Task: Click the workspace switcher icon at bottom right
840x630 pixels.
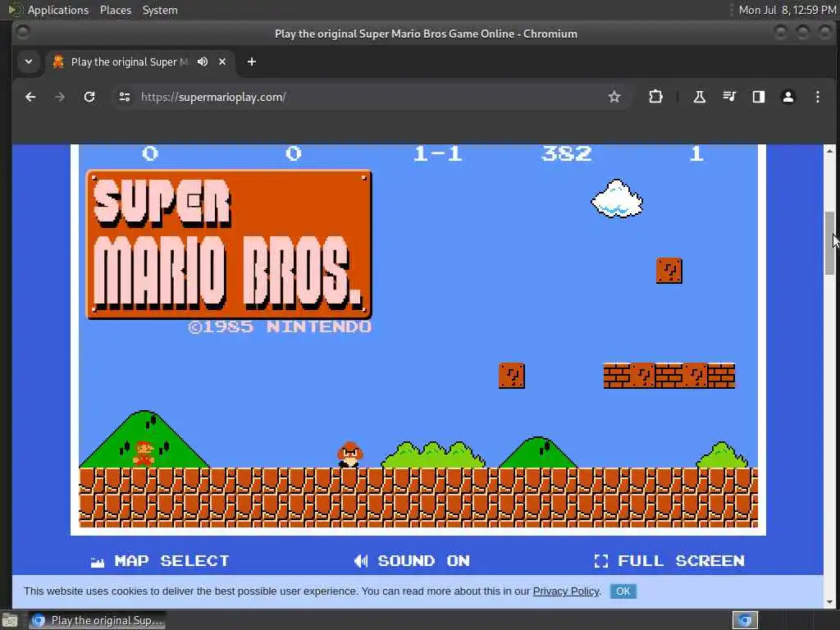Action: click(x=745, y=620)
